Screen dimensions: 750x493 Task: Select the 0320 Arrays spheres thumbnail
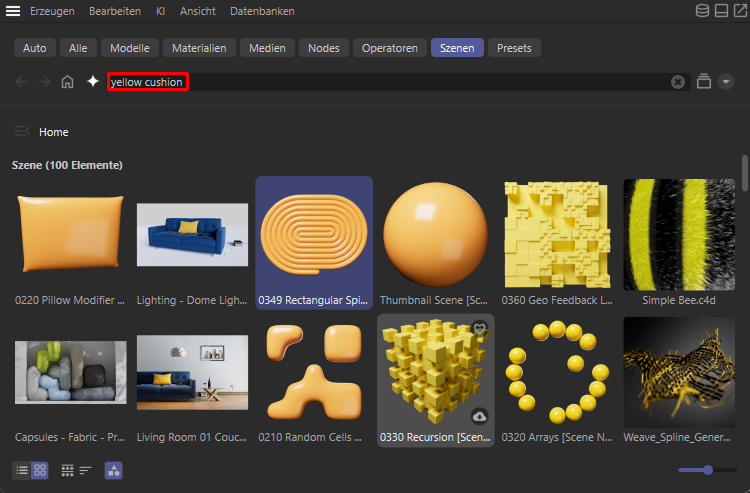tap(557, 372)
